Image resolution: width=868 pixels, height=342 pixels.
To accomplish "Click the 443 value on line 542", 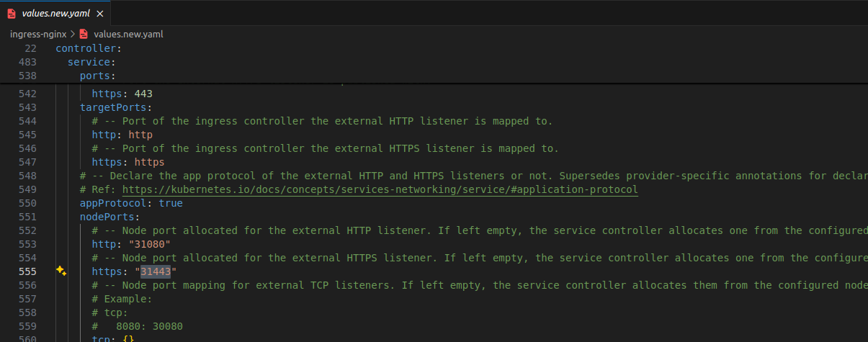I will click(x=143, y=94).
